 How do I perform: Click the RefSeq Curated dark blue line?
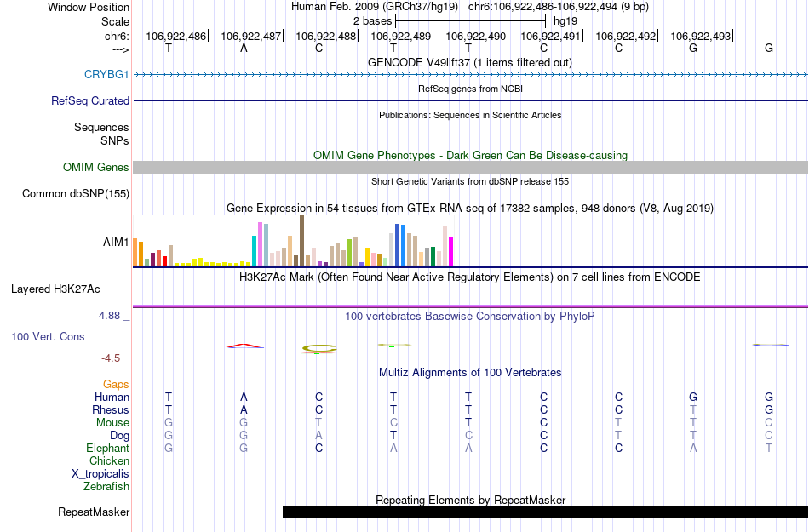[470, 100]
